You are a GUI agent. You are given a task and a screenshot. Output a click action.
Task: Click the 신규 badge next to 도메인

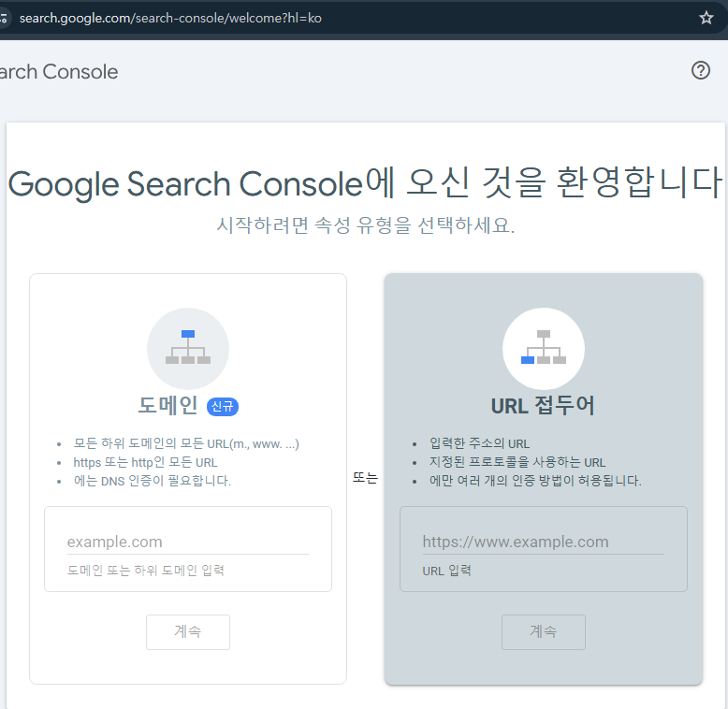coord(223,407)
